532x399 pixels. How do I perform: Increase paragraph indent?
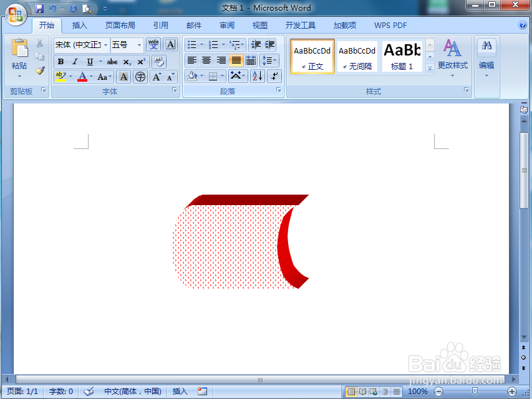(x=269, y=44)
